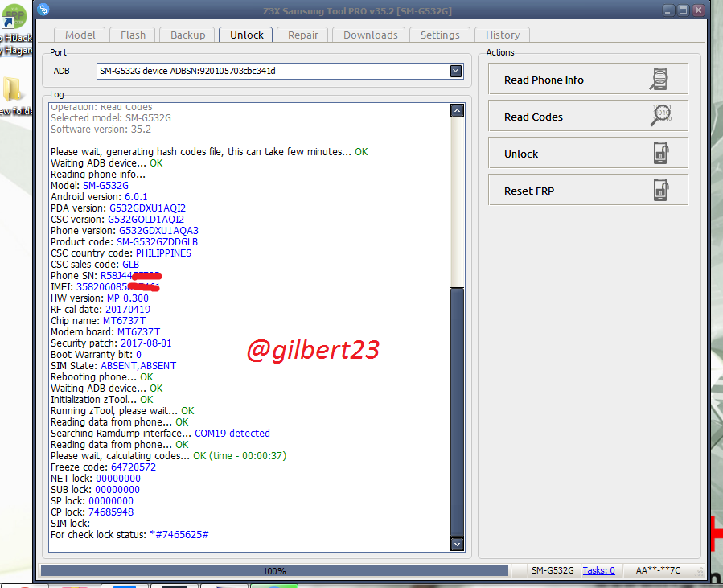Click the ADB device combo box field
The width and height of the screenshot is (723, 588).
tap(279, 71)
